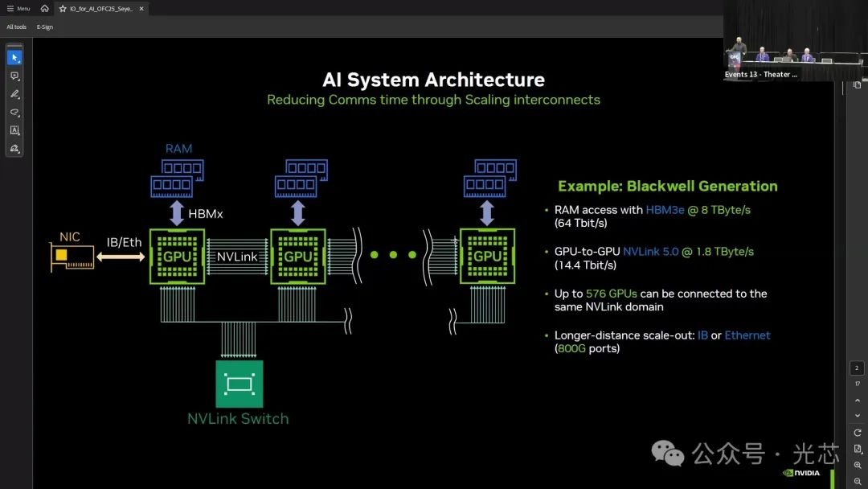Image resolution: width=868 pixels, height=489 pixels.
Task: Click the 'NVLink 5.0' text
Action: coord(650,252)
